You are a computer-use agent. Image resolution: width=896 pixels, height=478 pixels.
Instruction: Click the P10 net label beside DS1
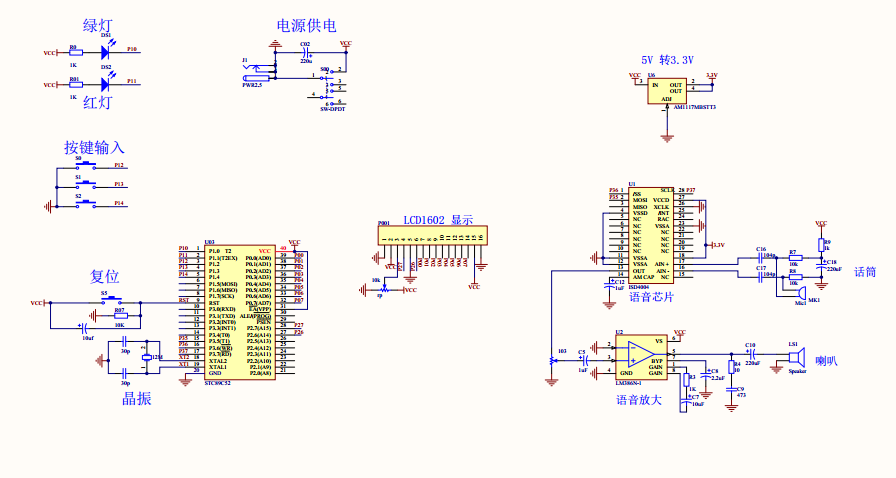point(132,49)
